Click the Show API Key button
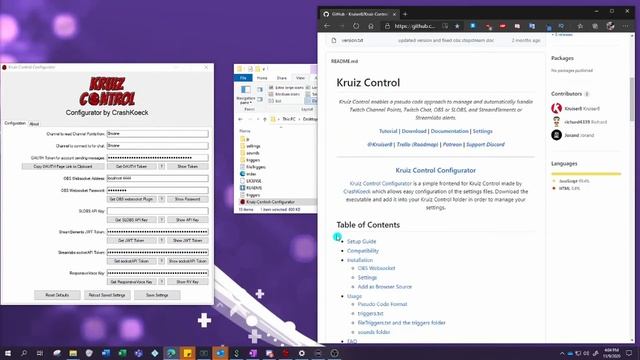 tap(188, 220)
